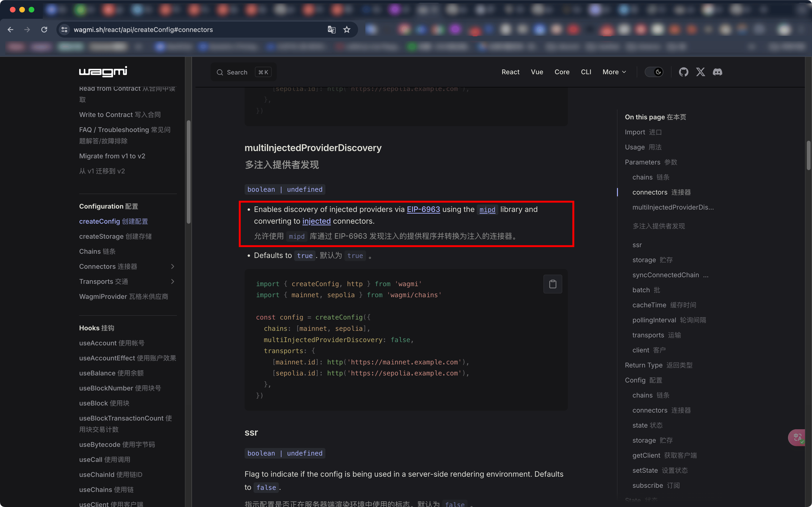The image size is (812, 507).
Task: Jump to Usage in page outline
Action: (x=643, y=147)
